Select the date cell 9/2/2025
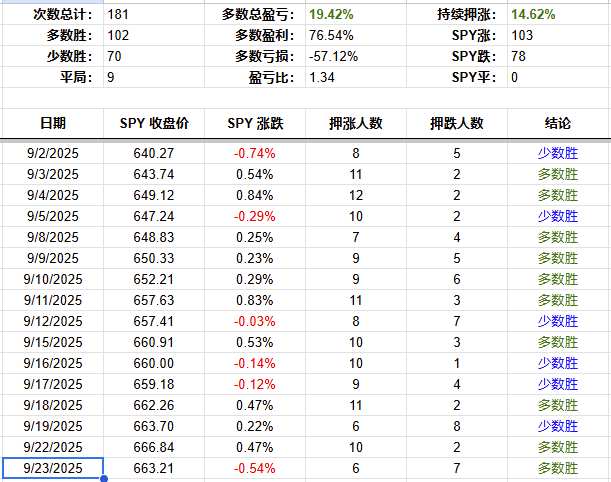Screen dimensions: 611x482 pos(53,153)
